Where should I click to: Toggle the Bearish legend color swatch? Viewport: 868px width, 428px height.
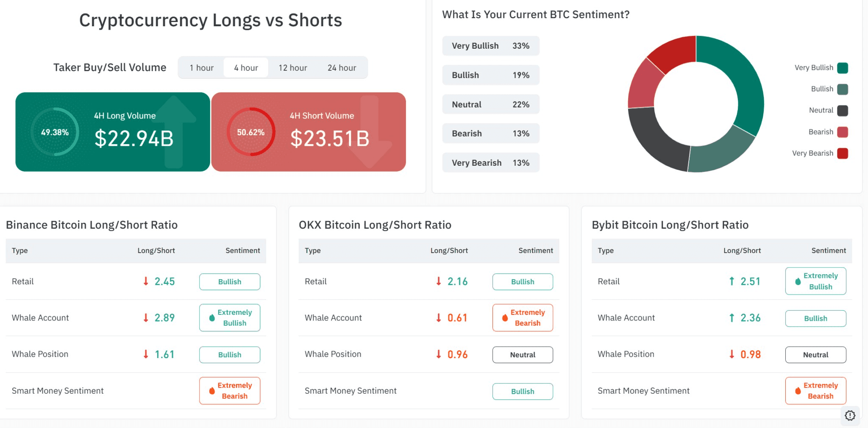click(843, 132)
